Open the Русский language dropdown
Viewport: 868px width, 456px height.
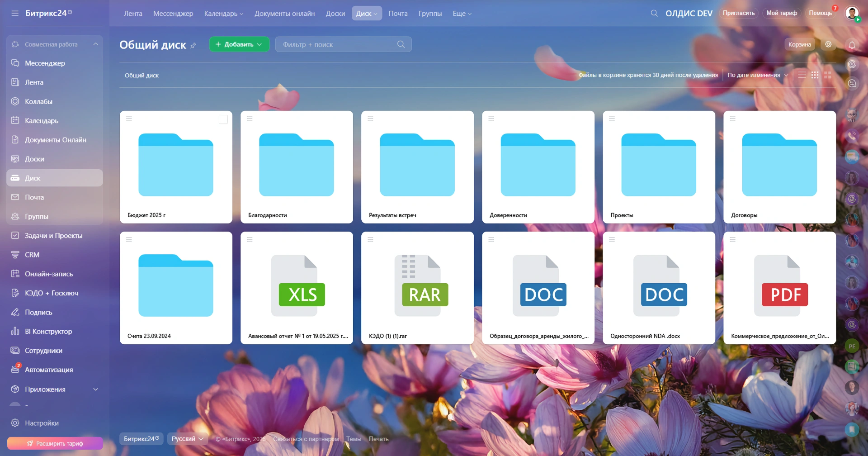(x=187, y=439)
